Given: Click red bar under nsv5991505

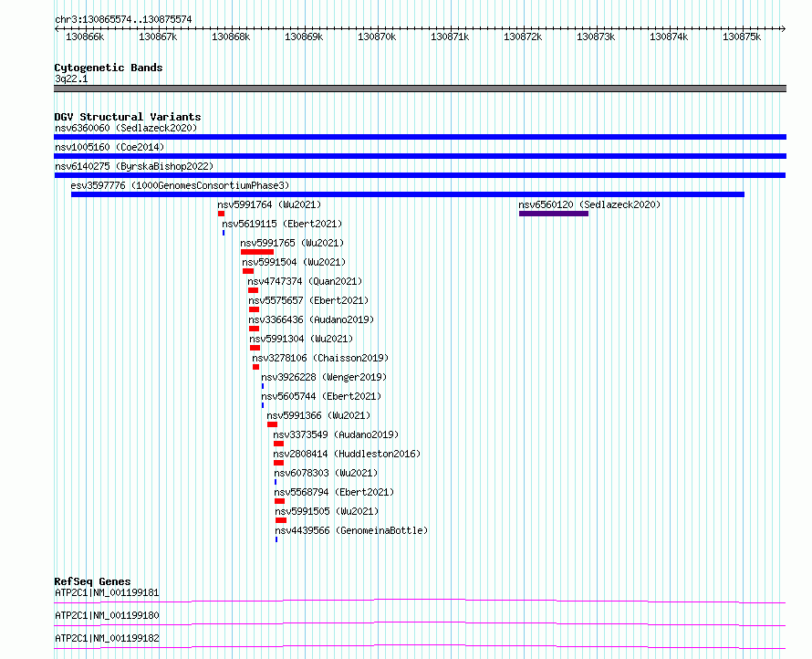Looking at the screenshot, I should tap(281, 520).
